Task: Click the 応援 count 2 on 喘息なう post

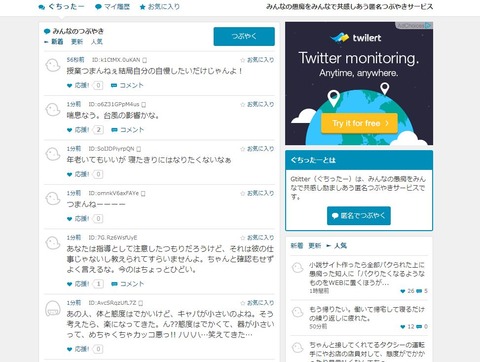Action: pyautogui.click(x=98, y=130)
